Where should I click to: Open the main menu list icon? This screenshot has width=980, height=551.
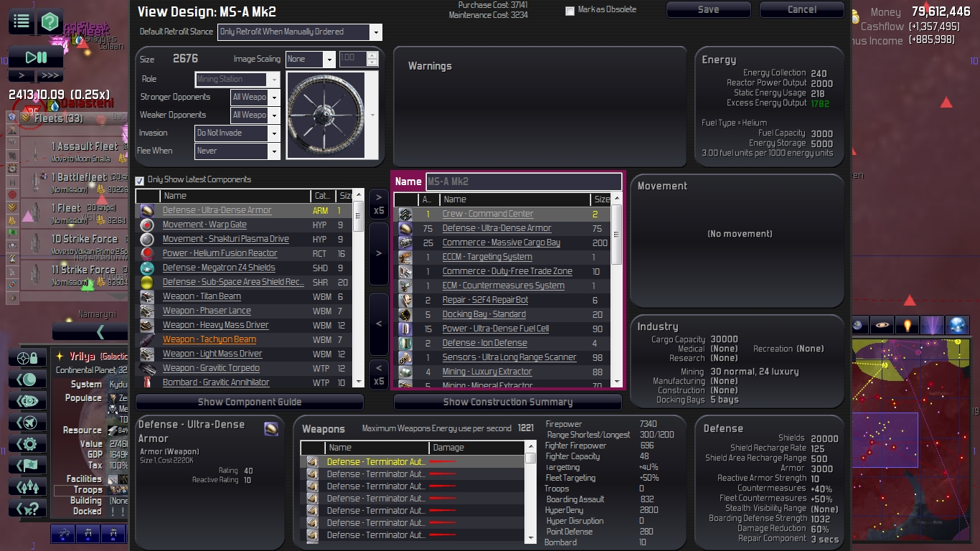(22, 22)
